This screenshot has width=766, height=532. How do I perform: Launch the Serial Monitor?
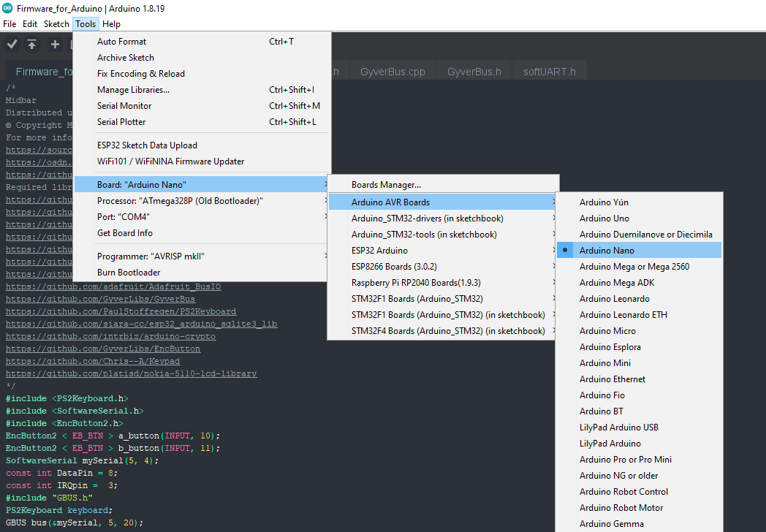pos(202,106)
